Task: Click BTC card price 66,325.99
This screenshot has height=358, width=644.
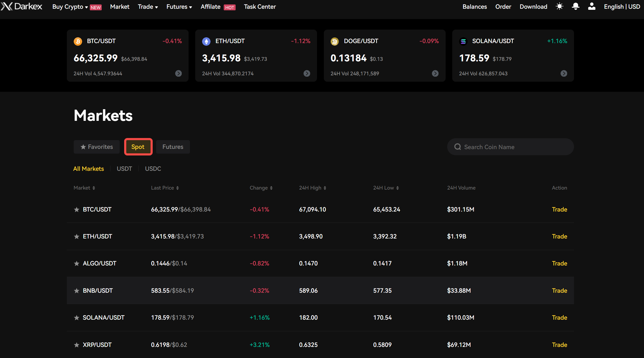Action: point(96,58)
